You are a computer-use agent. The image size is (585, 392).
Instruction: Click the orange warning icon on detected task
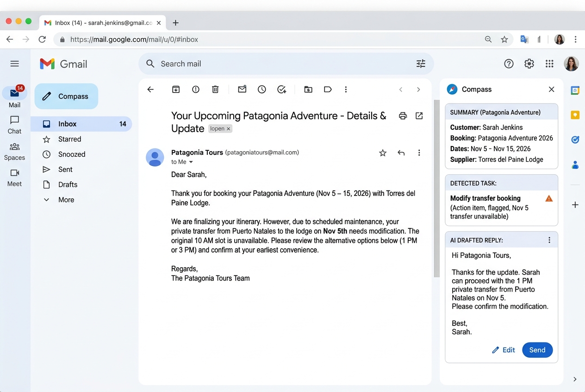(x=549, y=199)
